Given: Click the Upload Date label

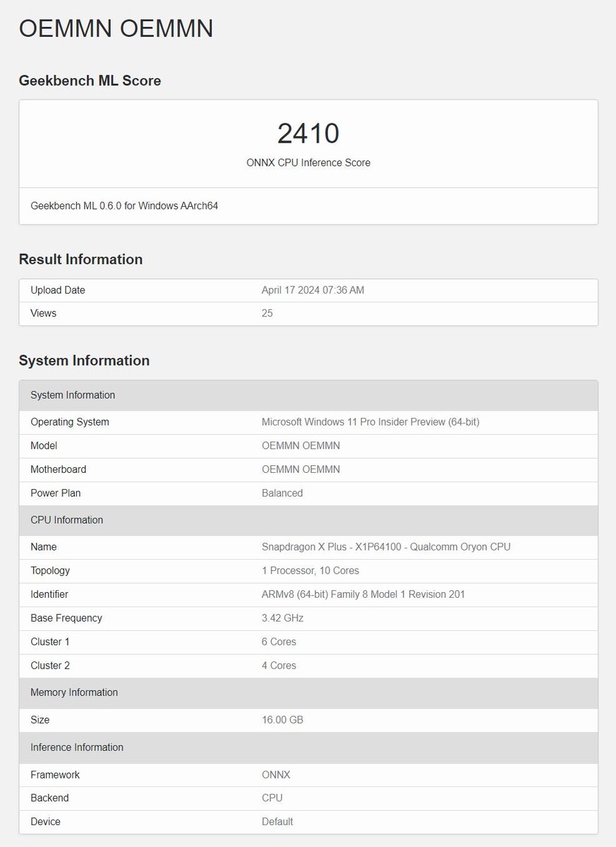Looking at the screenshot, I should [58, 290].
